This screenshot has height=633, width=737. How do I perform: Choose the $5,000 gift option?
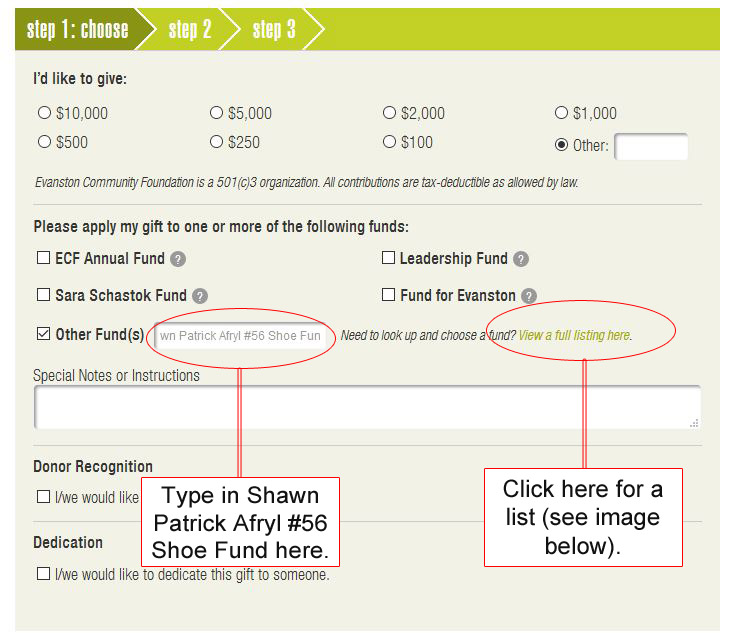click(x=217, y=113)
